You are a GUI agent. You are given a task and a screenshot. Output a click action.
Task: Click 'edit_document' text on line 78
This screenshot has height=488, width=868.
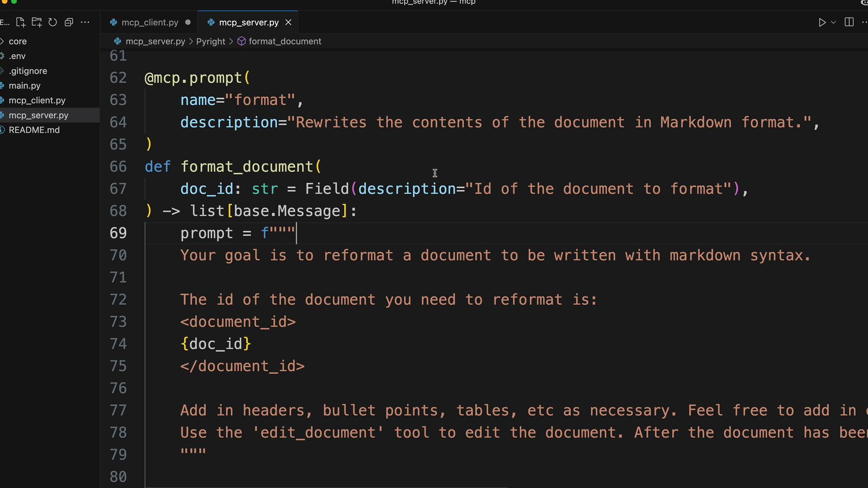[318, 432]
